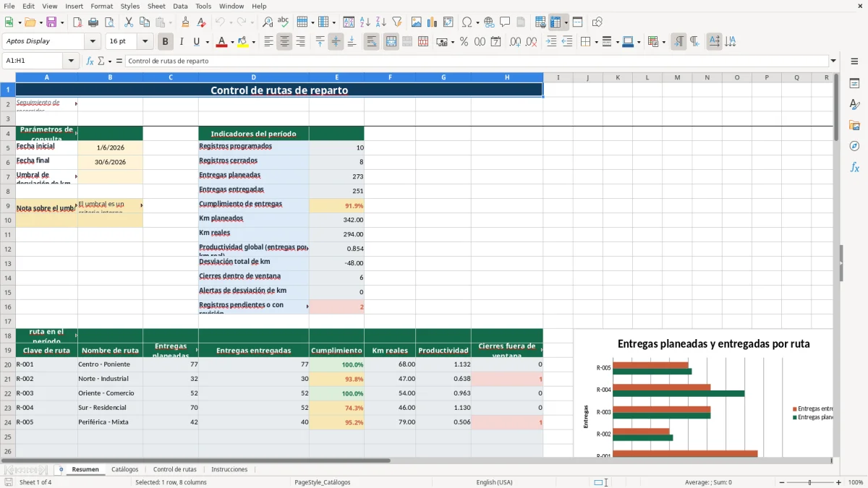Open the Sheet menu
Screen dimensions: 868x488
156,6
